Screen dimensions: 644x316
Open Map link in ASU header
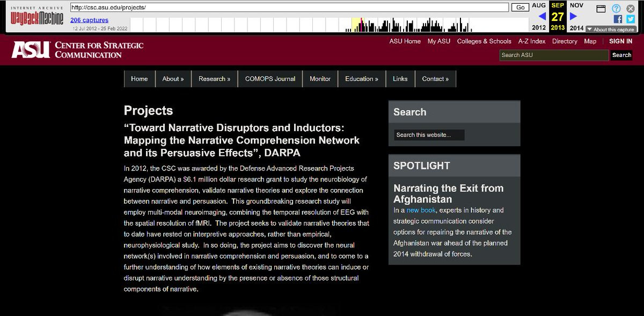590,41
